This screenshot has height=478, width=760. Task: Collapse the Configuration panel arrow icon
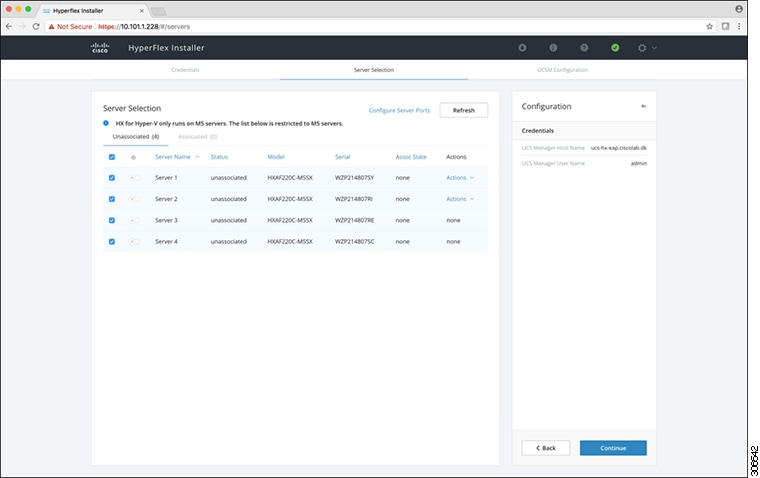tap(644, 106)
